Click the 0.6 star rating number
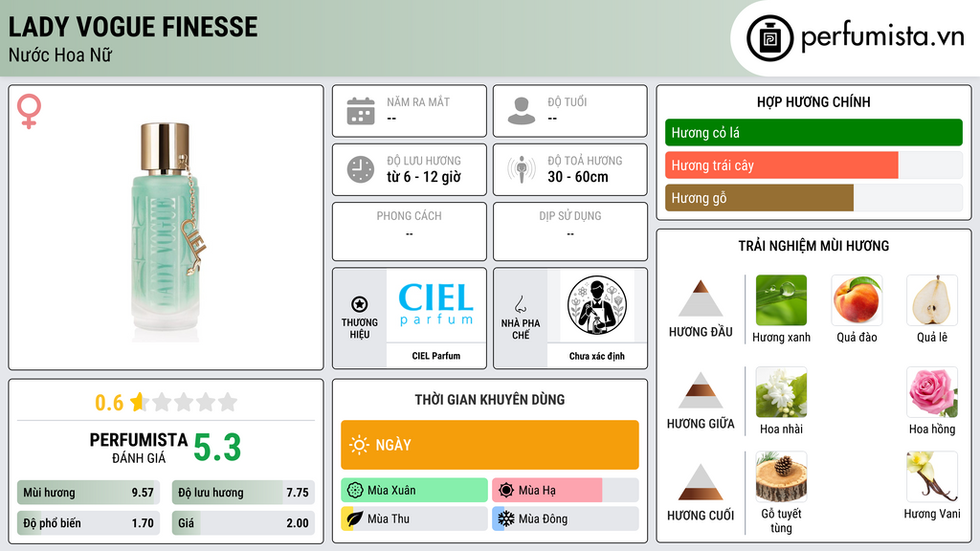980x551 pixels. tap(109, 403)
